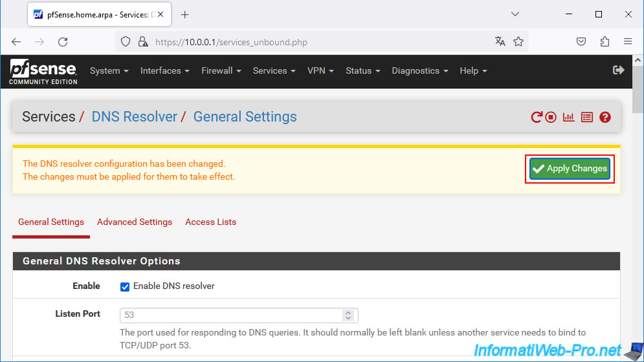The width and height of the screenshot is (644, 362).
Task: Expand the System menu
Action: [109, 70]
